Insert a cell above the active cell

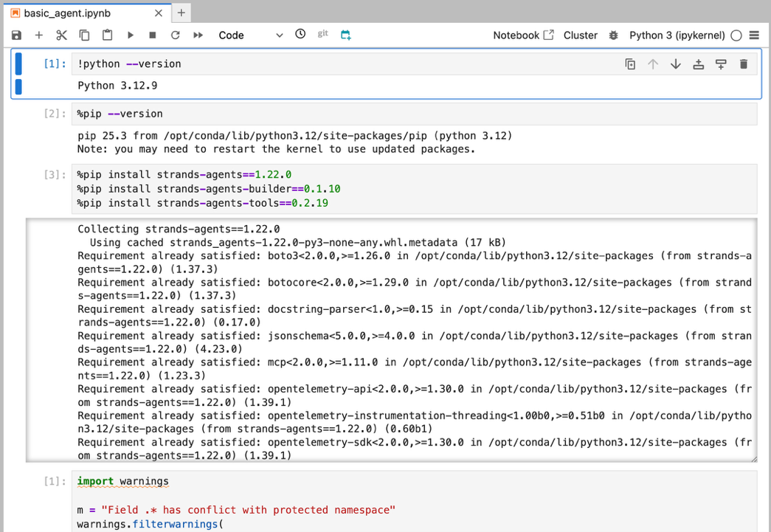tap(698, 64)
